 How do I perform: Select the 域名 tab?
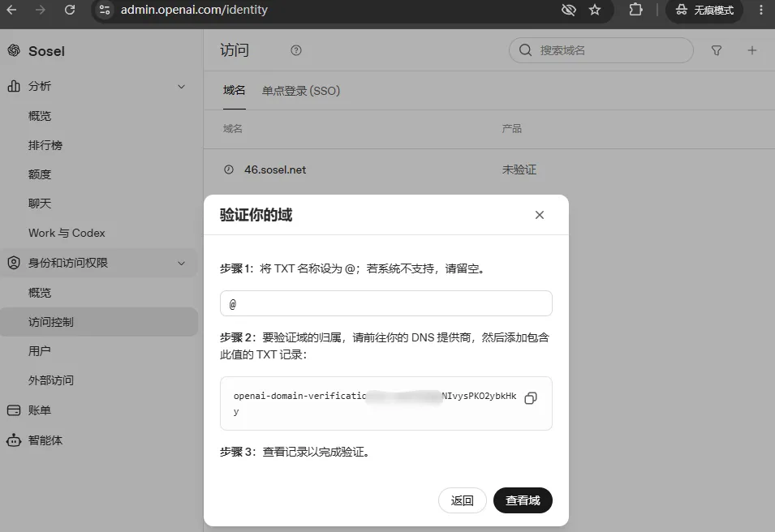tap(234, 90)
